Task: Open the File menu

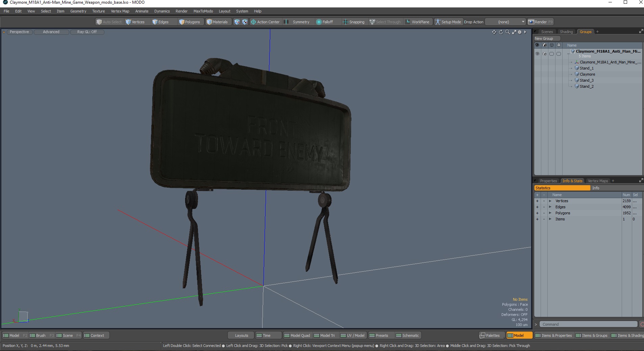Action: (x=6, y=11)
